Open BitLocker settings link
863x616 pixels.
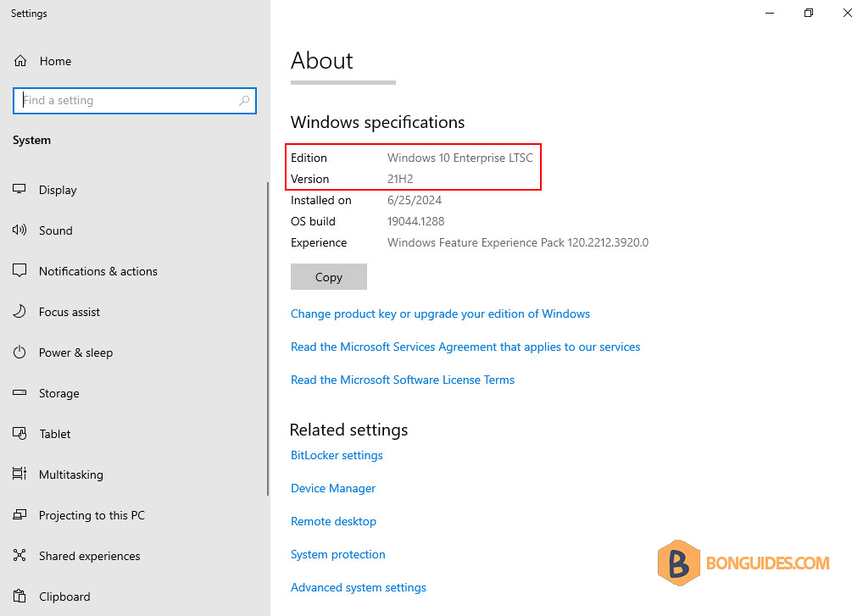[337, 455]
